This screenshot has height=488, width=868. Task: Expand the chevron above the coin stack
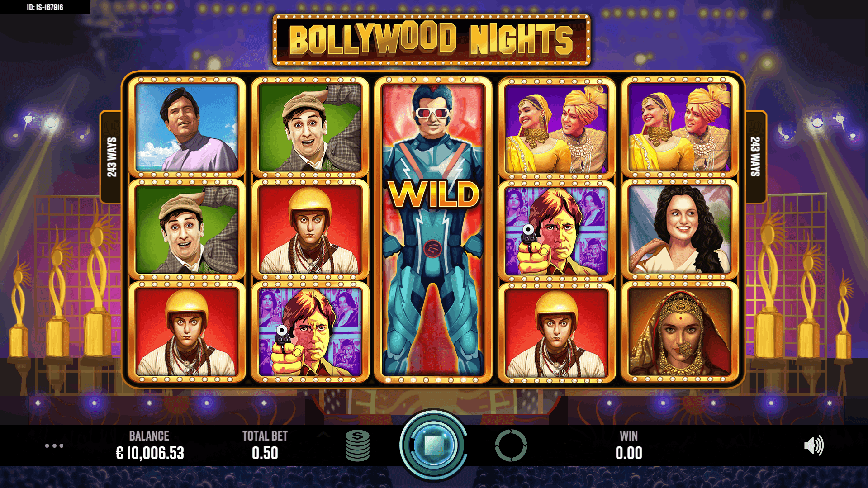point(324,435)
